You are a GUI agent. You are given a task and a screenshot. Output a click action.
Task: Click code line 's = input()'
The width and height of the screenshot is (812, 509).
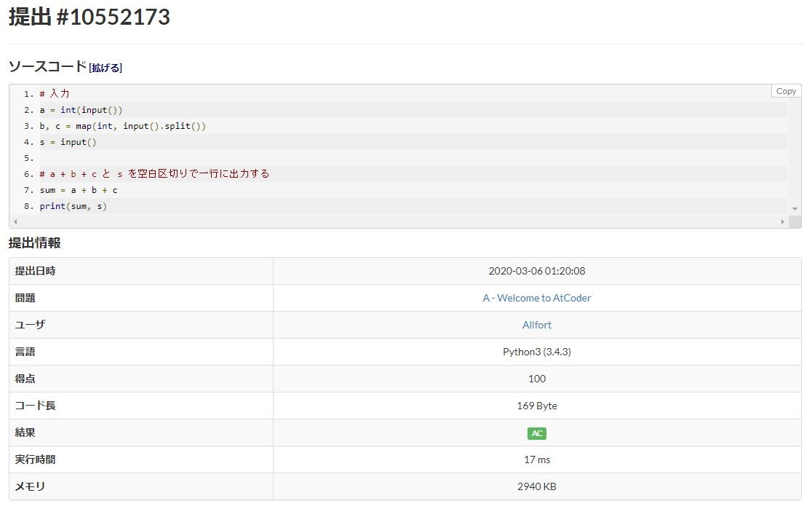tap(68, 142)
